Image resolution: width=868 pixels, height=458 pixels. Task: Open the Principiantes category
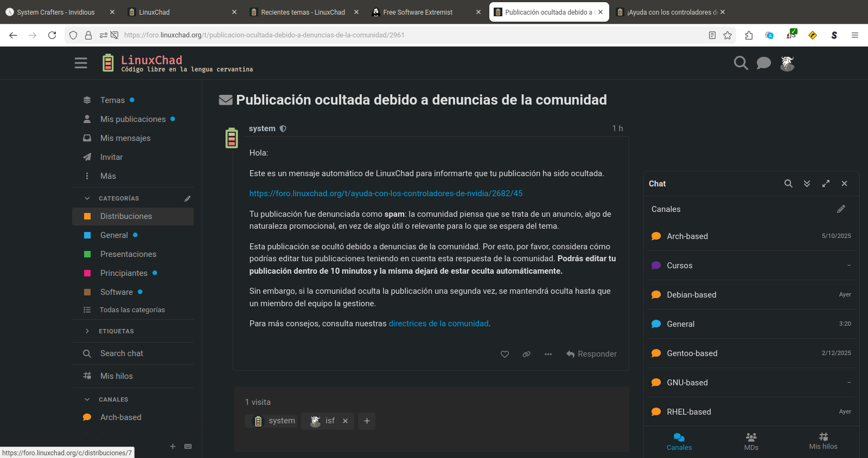[133, 273]
